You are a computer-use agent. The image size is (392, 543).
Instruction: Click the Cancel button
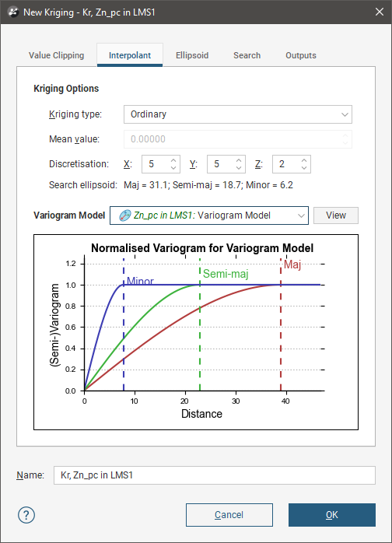click(229, 515)
